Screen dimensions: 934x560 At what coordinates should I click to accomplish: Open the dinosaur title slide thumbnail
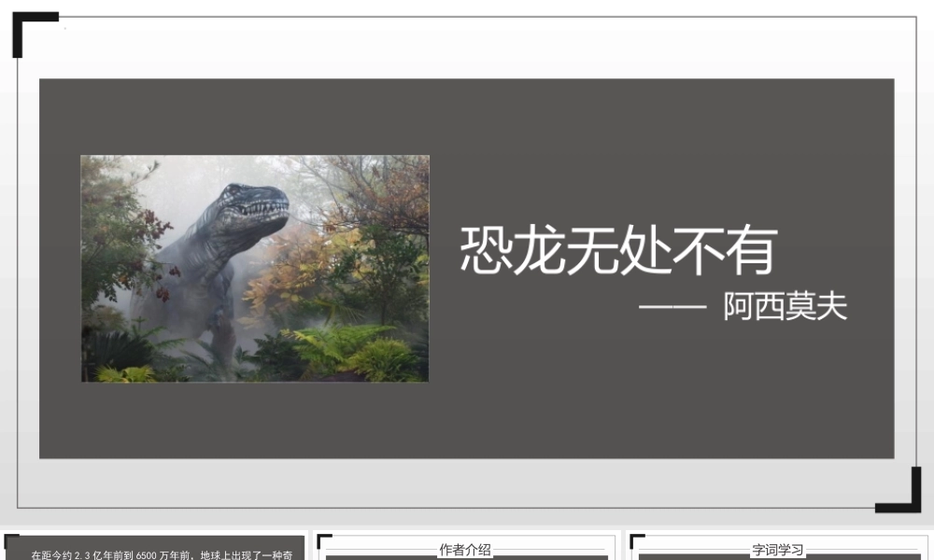467,262
